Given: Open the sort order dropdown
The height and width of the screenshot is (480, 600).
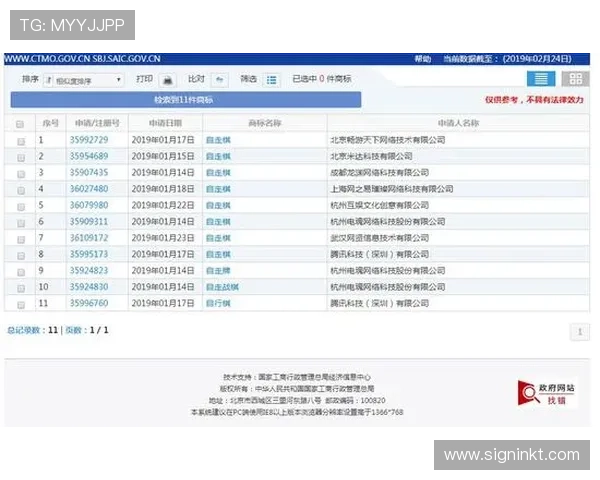Looking at the screenshot, I should click(83, 80).
